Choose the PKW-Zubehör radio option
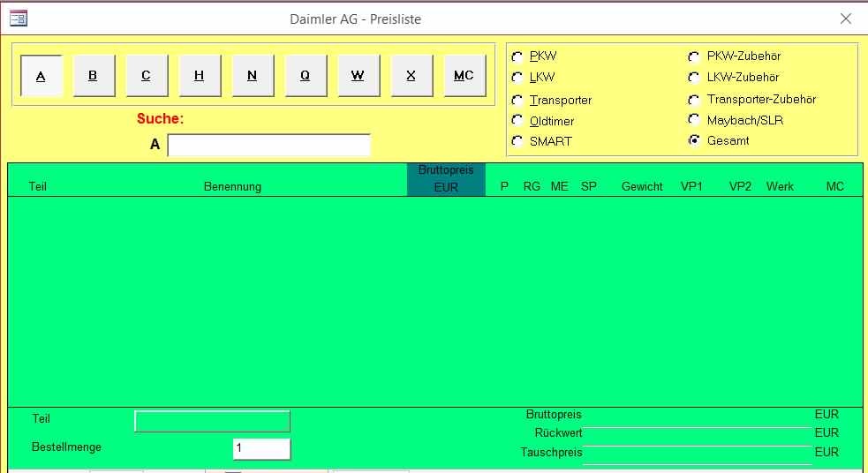868x473 pixels. 694,56
